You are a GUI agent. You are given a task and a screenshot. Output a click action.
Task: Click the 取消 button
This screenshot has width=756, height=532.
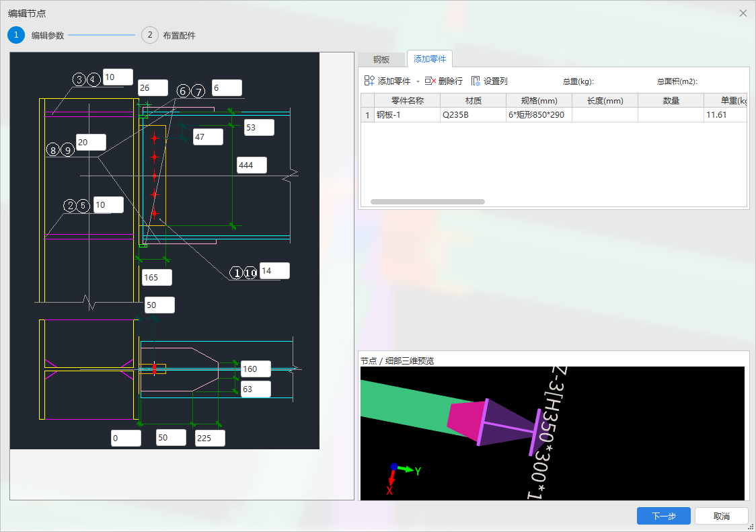721,516
